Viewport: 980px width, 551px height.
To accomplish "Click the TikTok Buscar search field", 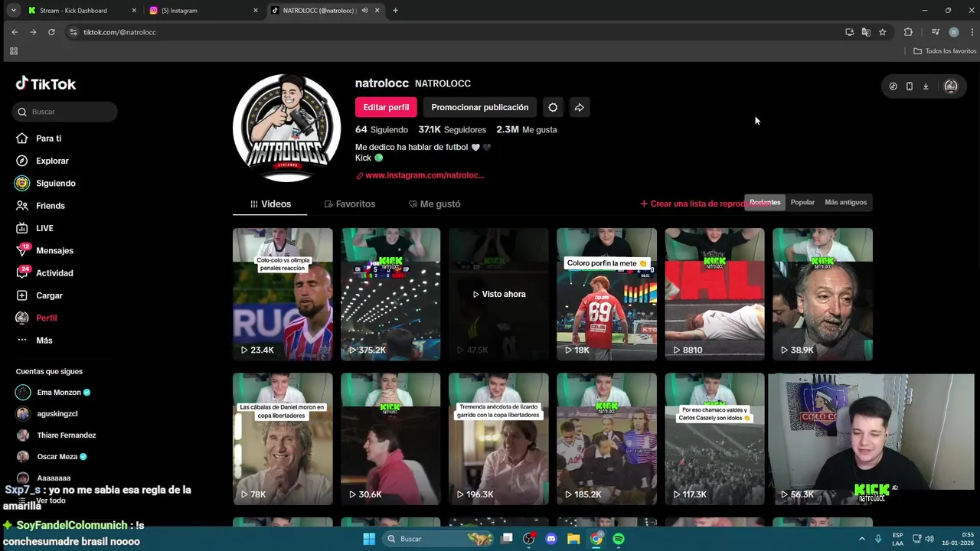I will (x=66, y=112).
